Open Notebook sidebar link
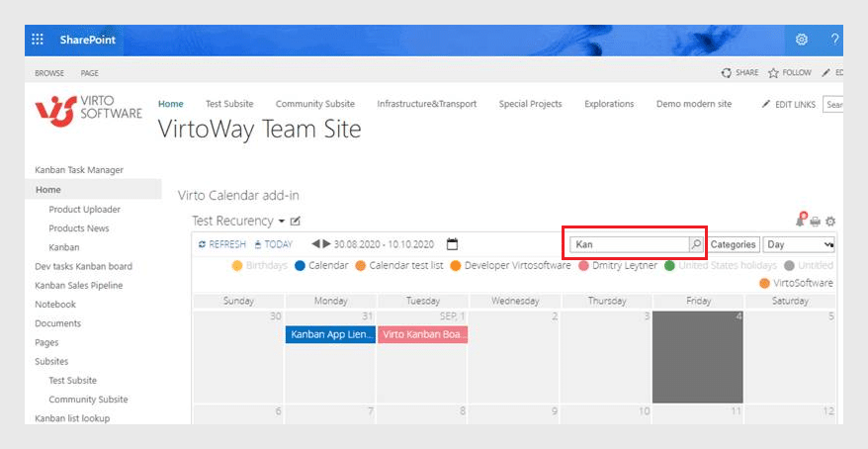This screenshot has height=449, width=868. coord(55,304)
